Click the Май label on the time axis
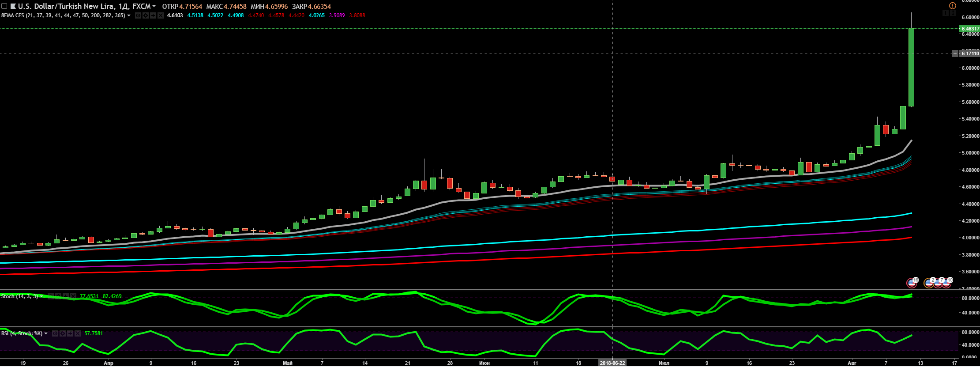This screenshot has height=367, width=980. (288, 363)
